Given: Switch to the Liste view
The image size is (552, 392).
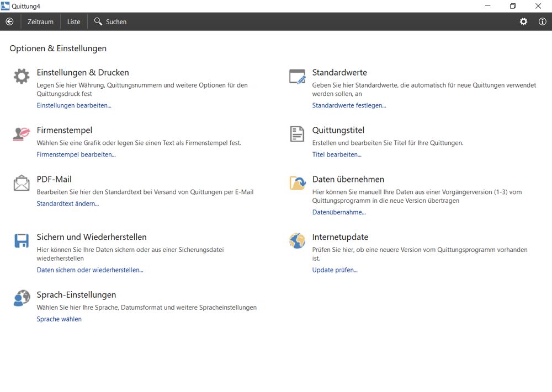Looking at the screenshot, I should click(73, 22).
